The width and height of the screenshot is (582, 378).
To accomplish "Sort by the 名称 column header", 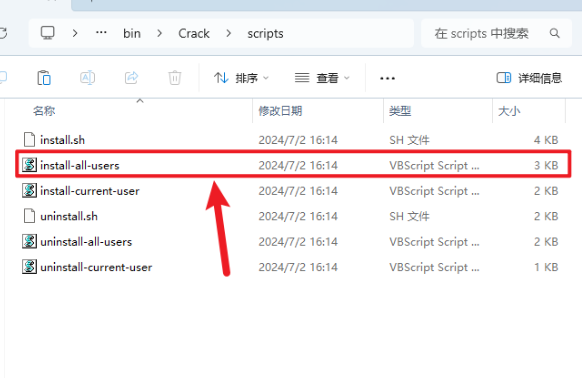I will [44, 111].
